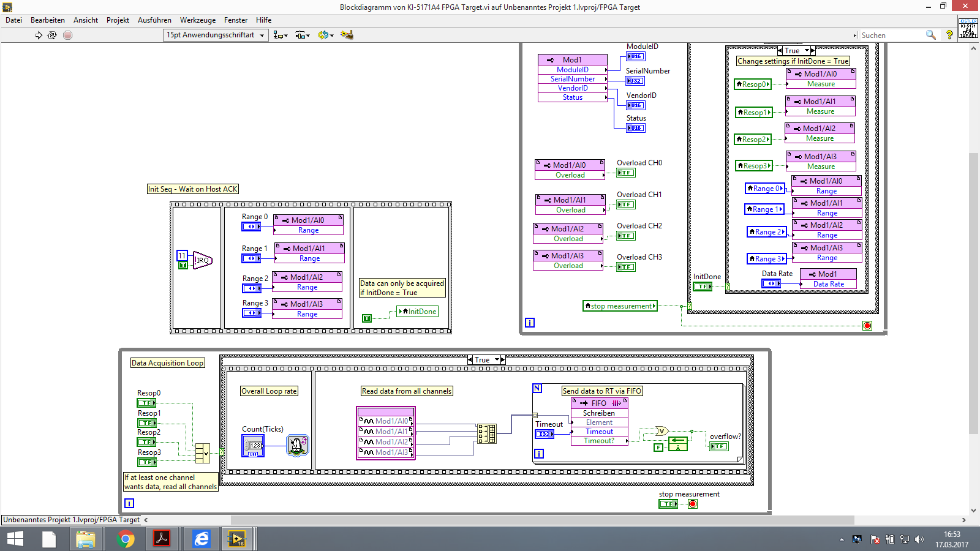
Task: Open the 15pt Anwendungsschriftart font dropdown
Action: (x=215, y=35)
